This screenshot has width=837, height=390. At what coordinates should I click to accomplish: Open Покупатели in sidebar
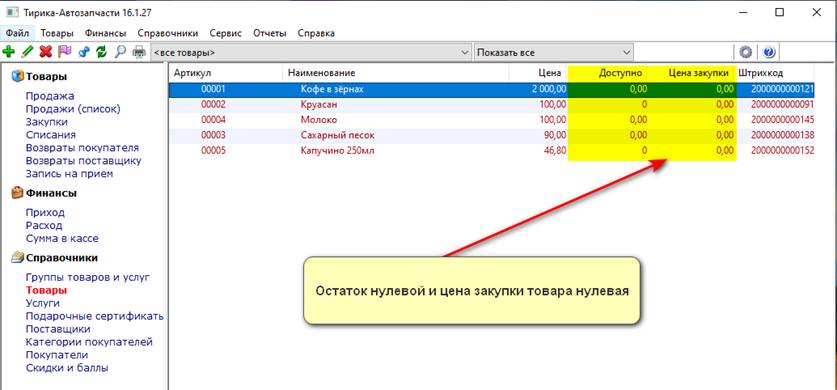click(x=57, y=355)
